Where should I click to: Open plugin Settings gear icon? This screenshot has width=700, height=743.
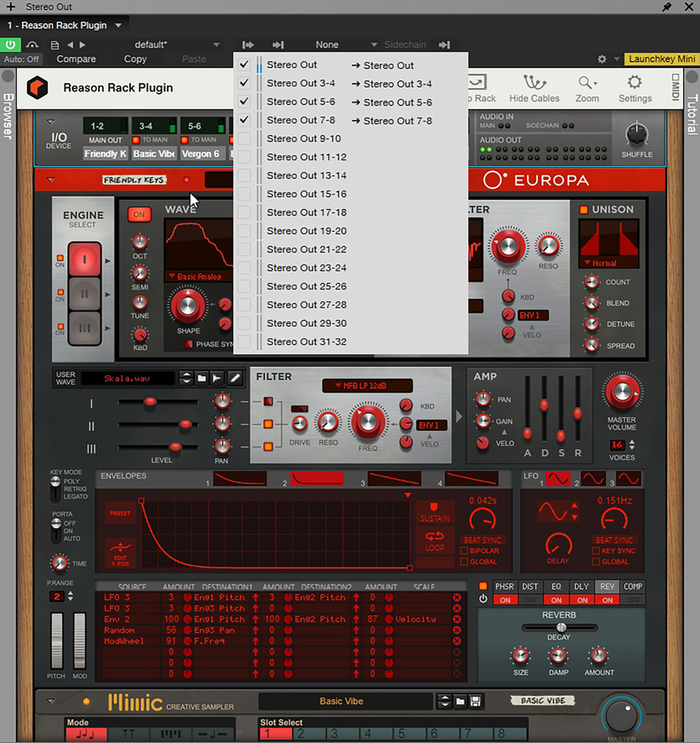pos(634,83)
